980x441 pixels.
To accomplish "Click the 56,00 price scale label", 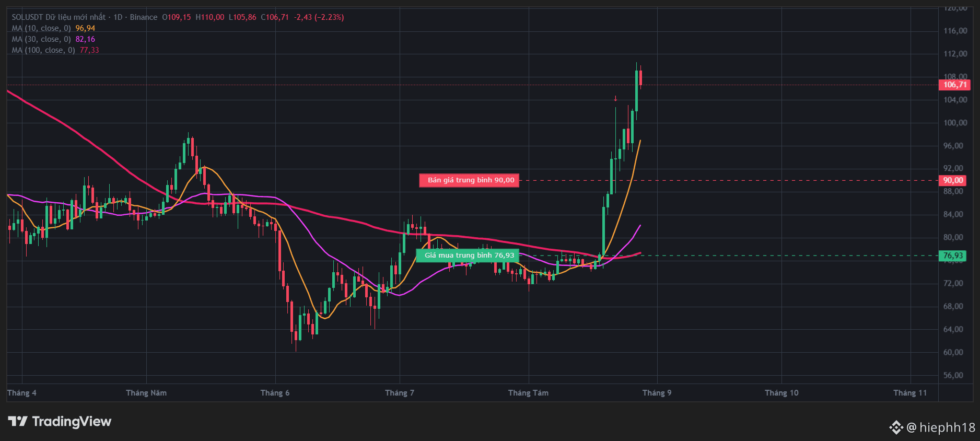I will click(x=953, y=375).
